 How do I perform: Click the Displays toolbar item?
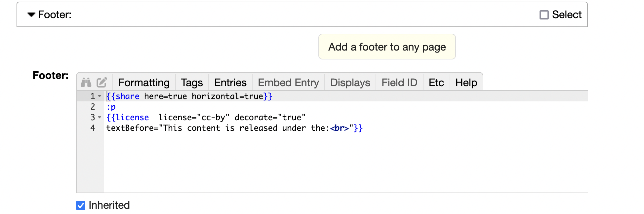[350, 83]
